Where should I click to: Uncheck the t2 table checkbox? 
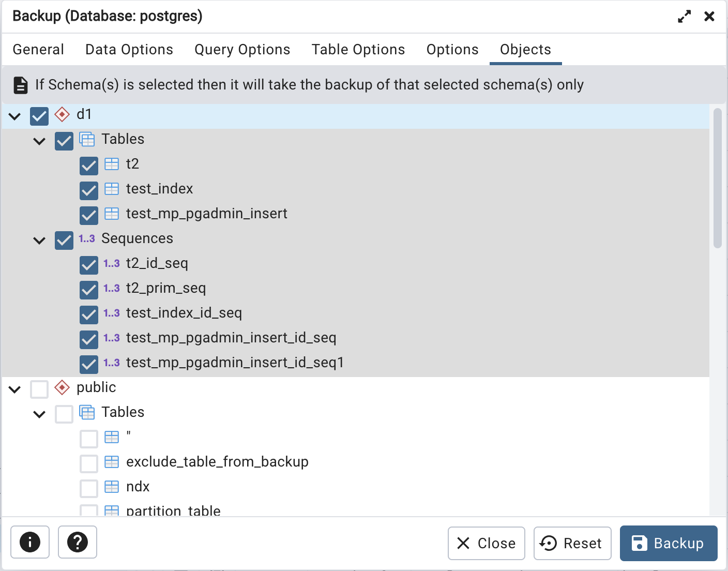coord(89,166)
